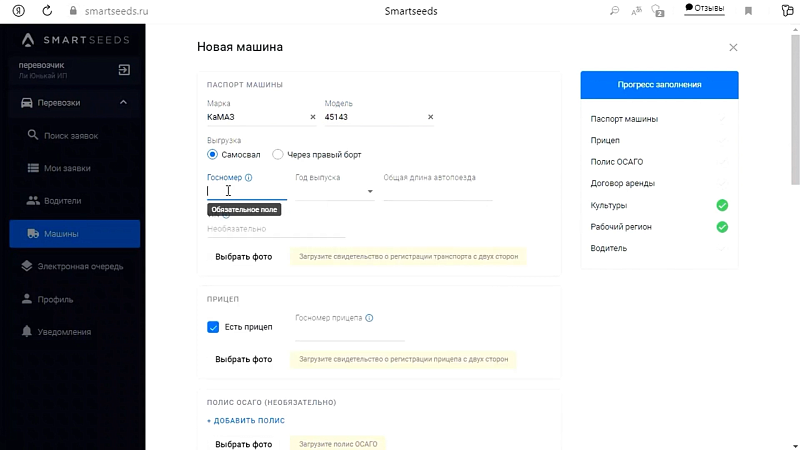Toggle the Есть прицеп checkbox
The width and height of the screenshot is (800, 450).
tap(213, 327)
